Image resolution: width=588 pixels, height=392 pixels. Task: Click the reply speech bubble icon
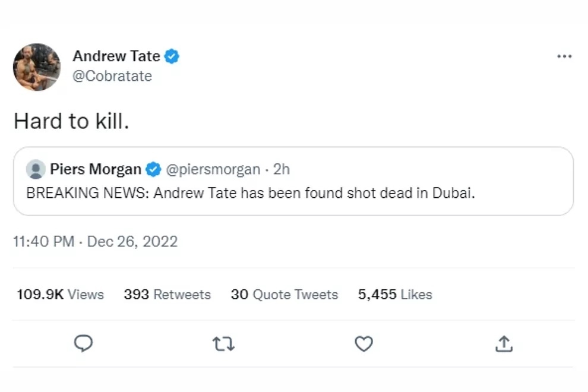pos(84,343)
